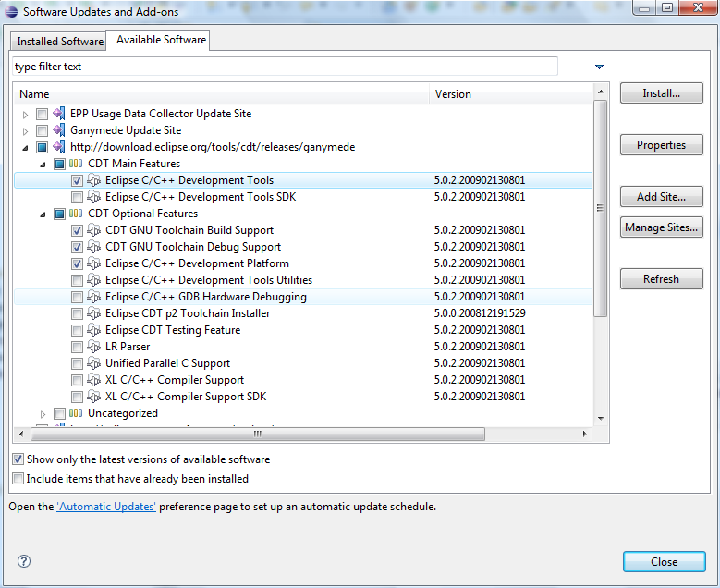The height and width of the screenshot is (588, 720).
Task: Click the feature icon for CDT GNU Toolchain Build Support
Action: tap(93, 230)
